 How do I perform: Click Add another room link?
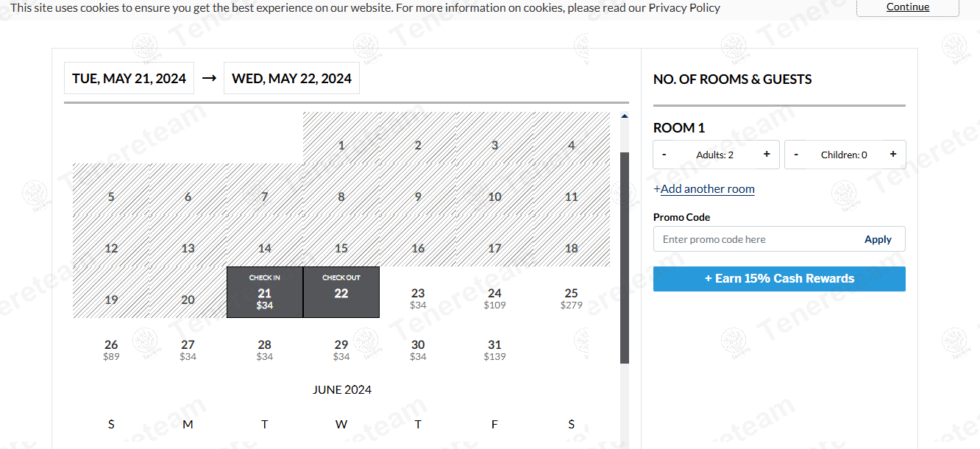tap(707, 189)
